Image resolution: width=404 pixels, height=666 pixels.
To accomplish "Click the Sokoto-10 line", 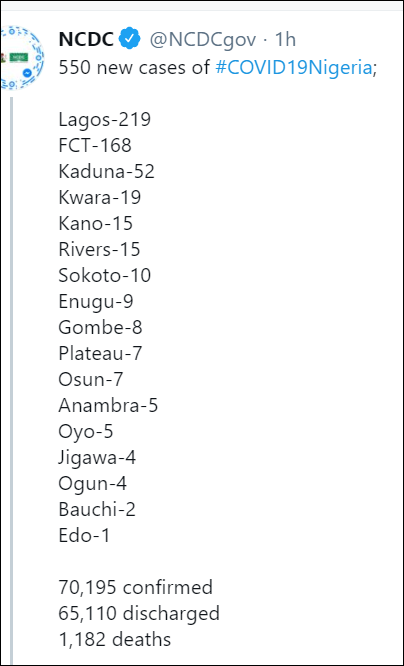I will pos(105,275).
